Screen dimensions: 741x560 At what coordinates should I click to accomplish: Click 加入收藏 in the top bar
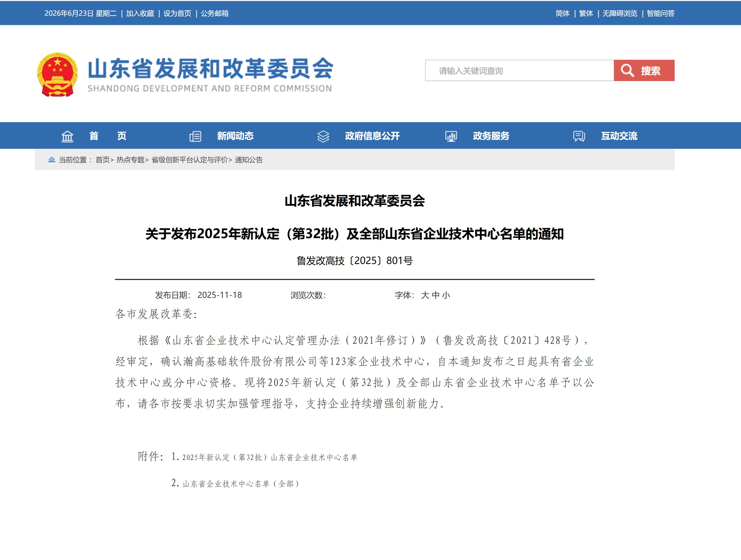pos(140,13)
